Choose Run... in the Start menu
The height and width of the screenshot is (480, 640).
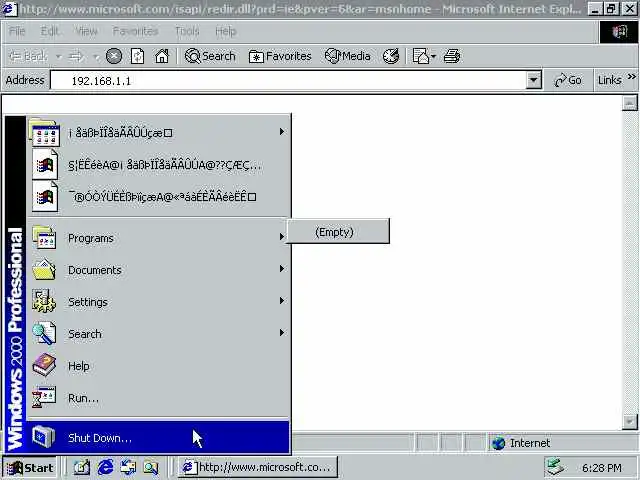coord(158,398)
